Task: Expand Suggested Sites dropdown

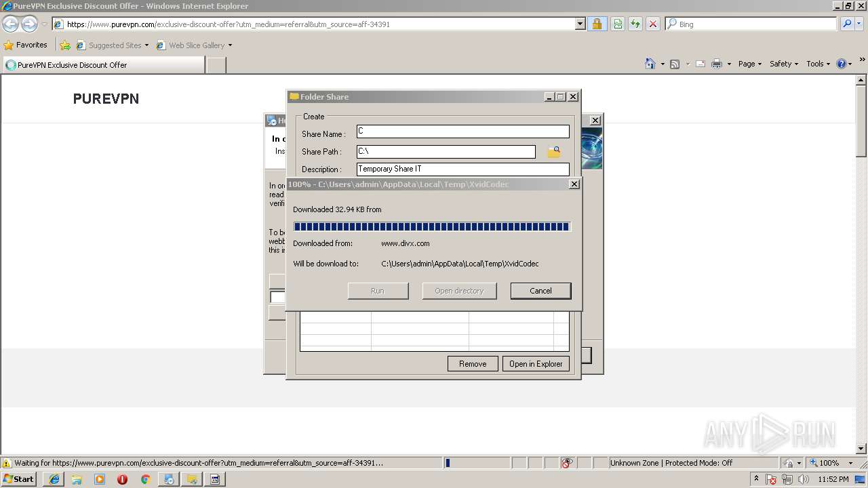Action: click(146, 45)
